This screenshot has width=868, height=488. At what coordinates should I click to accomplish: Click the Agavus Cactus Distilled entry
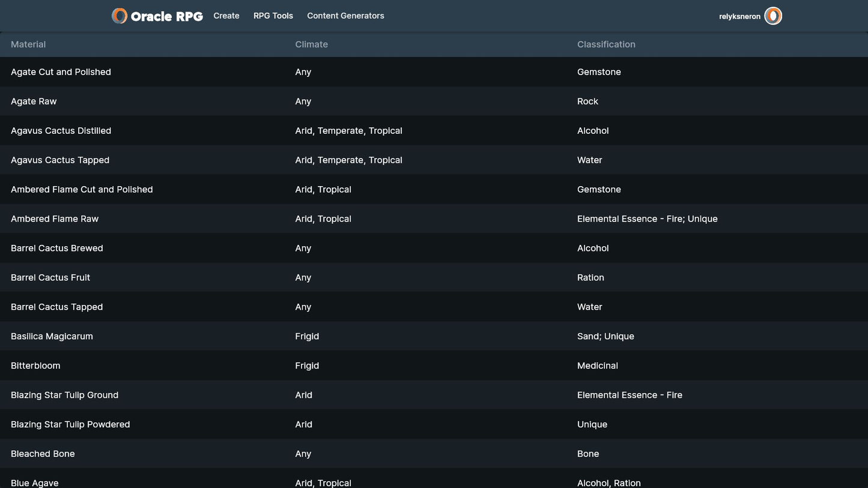coord(61,131)
